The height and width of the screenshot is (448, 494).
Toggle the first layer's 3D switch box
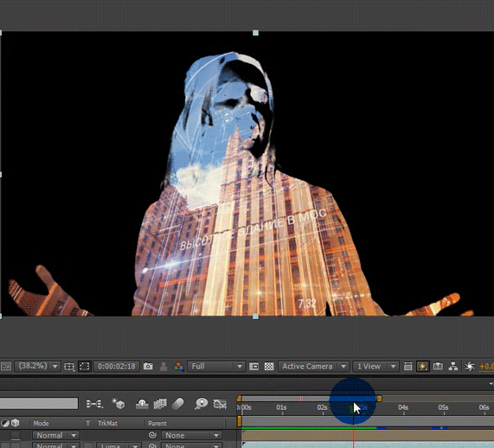(16, 435)
